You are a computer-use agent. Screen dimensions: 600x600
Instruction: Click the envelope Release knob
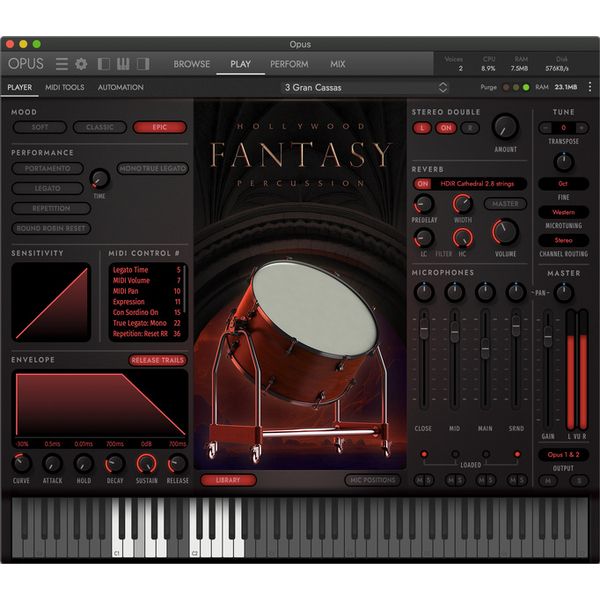coord(178,463)
